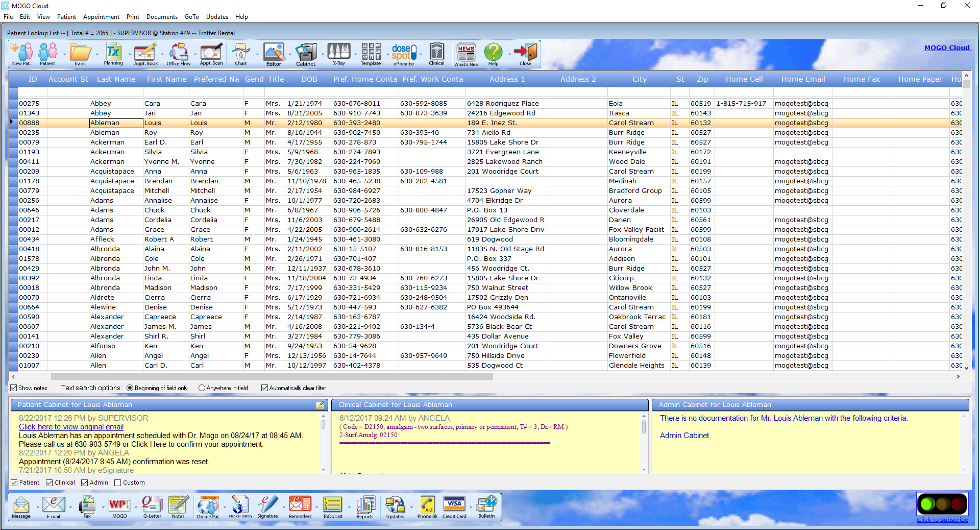Expand the dropdown arrow beside E-mail
This screenshot has height=530, width=980.
pos(70,507)
